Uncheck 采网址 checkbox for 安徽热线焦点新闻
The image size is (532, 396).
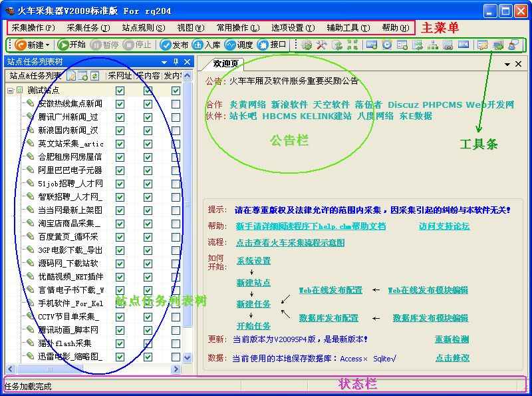[x=120, y=104]
